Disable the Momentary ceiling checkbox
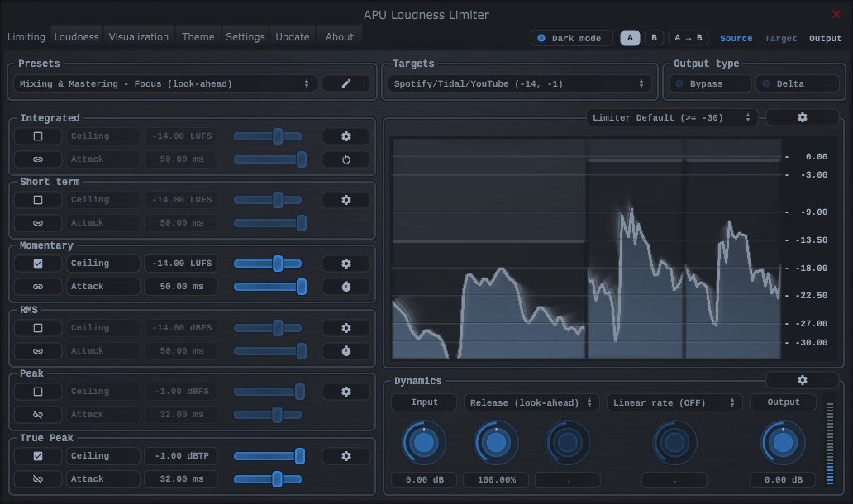The image size is (853, 504). (38, 264)
